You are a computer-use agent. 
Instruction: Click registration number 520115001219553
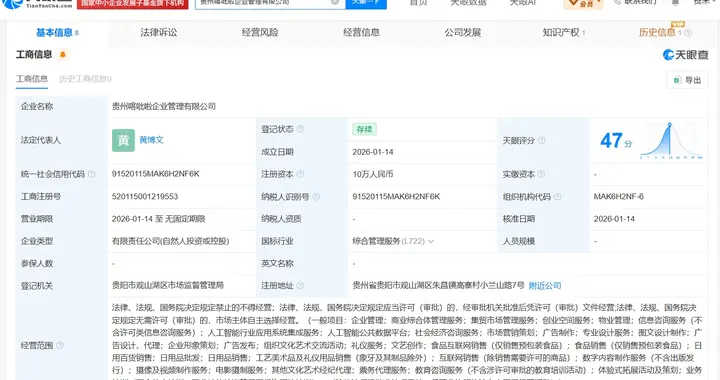click(x=145, y=196)
